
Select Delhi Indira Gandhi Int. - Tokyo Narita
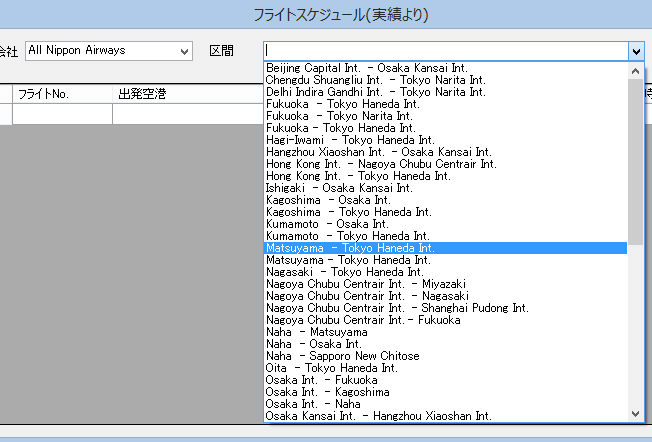pyautogui.click(x=376, y=92)
